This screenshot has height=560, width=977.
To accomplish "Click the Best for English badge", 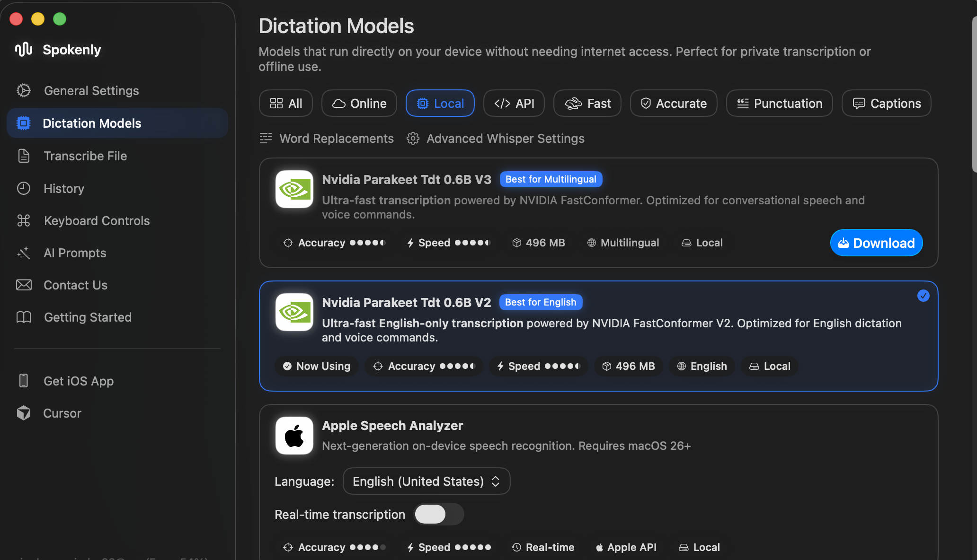I will [x=541, y=302].
